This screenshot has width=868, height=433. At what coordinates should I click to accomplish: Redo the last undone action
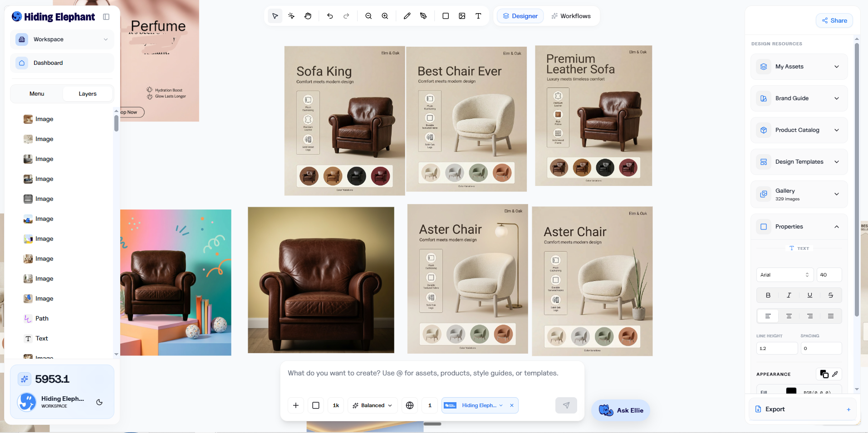(x=346, y=16)
